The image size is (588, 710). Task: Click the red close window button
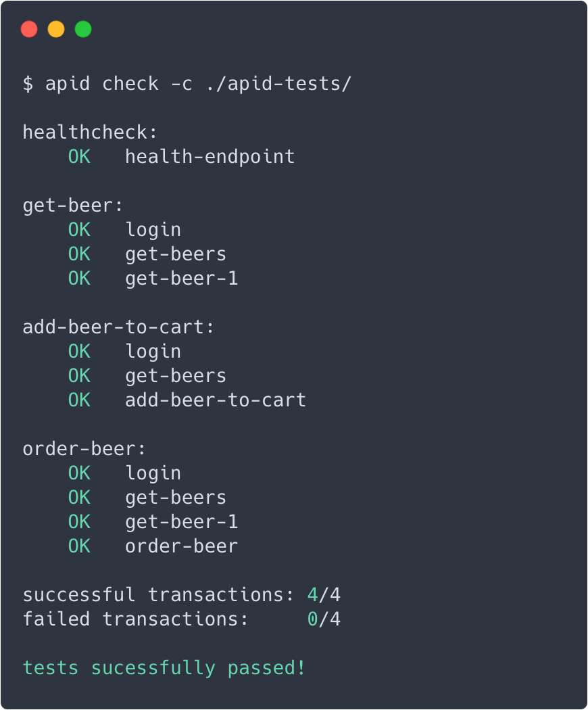[x=29, y=29]
